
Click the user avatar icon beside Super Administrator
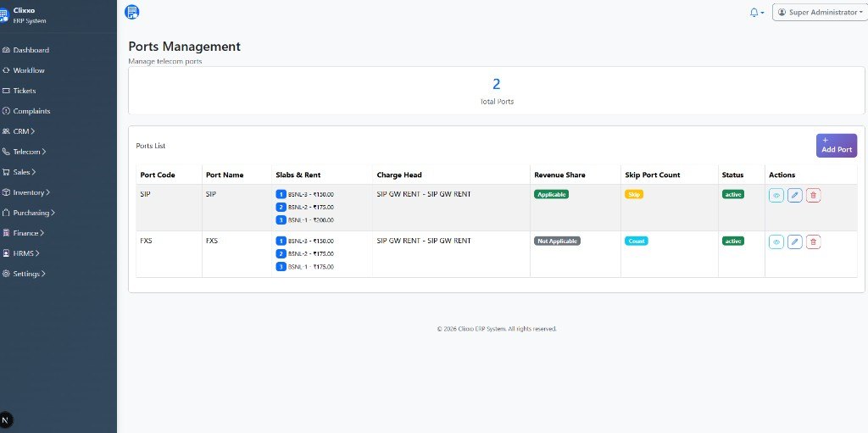pos(782,12)
